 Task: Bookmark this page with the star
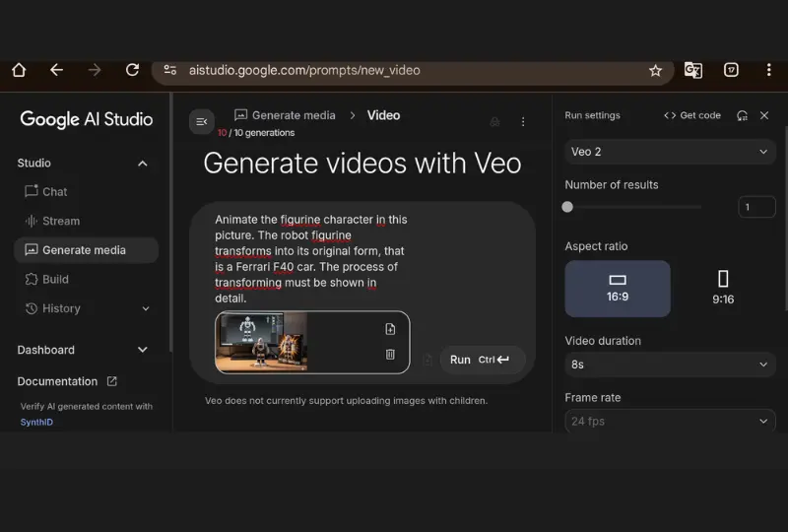655,70
